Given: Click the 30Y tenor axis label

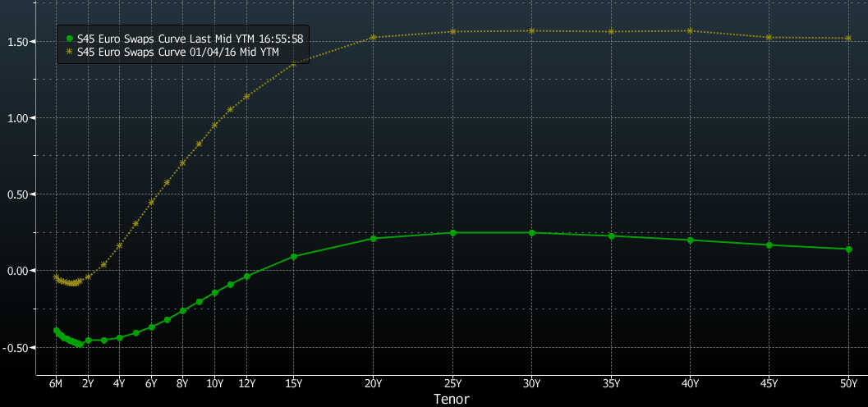Looking at the screenshot, I should [532, 384].
